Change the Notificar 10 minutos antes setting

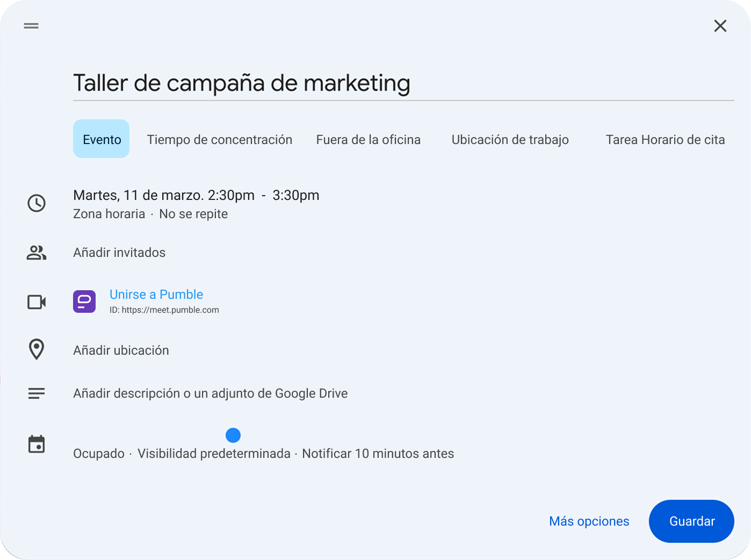click(378, 453)
